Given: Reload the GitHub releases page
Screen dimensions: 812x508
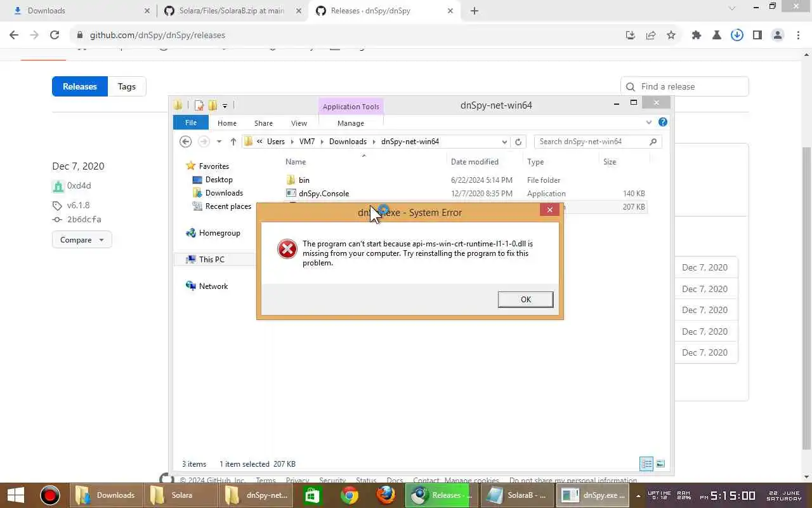Looking at the screenshot, I should (55, 36).
